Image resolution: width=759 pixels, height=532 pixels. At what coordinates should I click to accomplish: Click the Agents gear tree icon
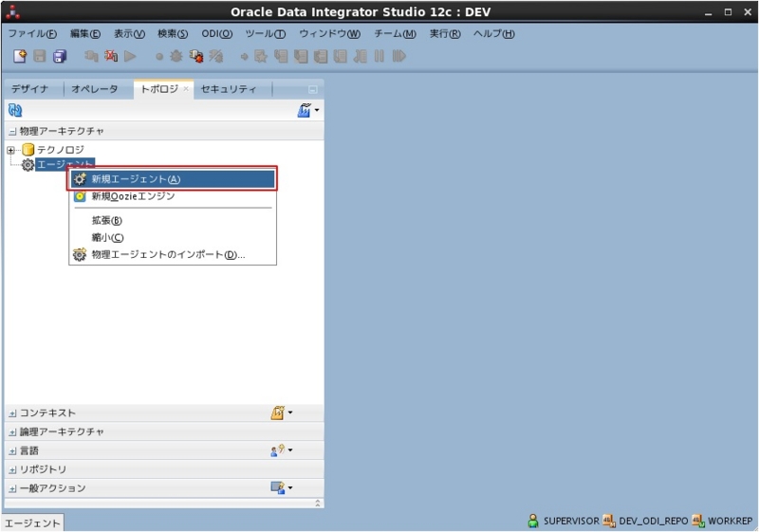(x=28, y=165)
